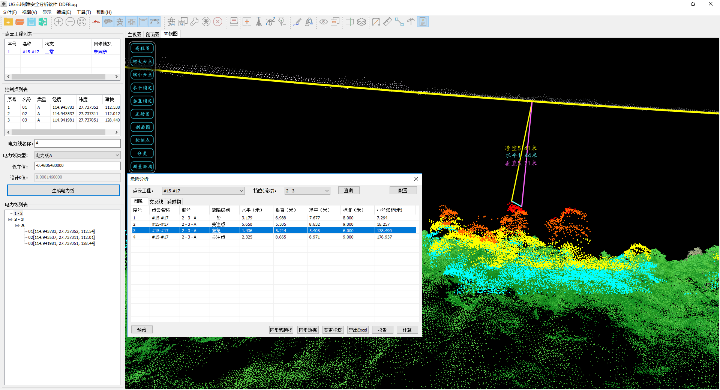Select the fourth row in results table
The image size is (720, 390).
(x=274, y=237)
